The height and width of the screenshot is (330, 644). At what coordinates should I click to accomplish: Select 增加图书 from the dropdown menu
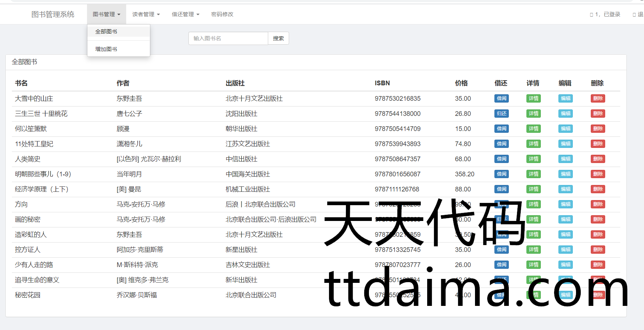(x=106, y=49)
